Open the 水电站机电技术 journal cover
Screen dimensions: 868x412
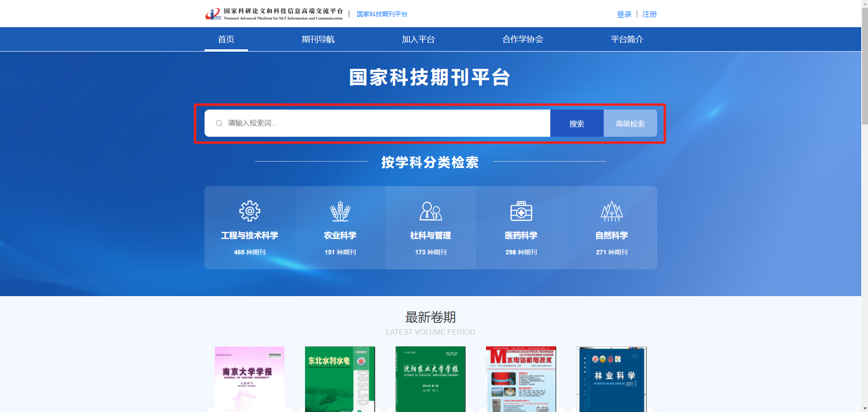[x=521, y=379]
